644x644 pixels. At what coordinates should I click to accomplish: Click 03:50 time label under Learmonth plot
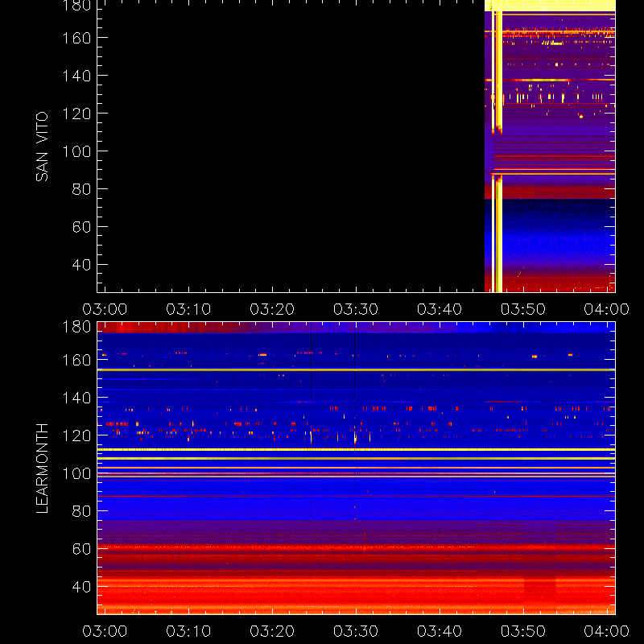523,631
